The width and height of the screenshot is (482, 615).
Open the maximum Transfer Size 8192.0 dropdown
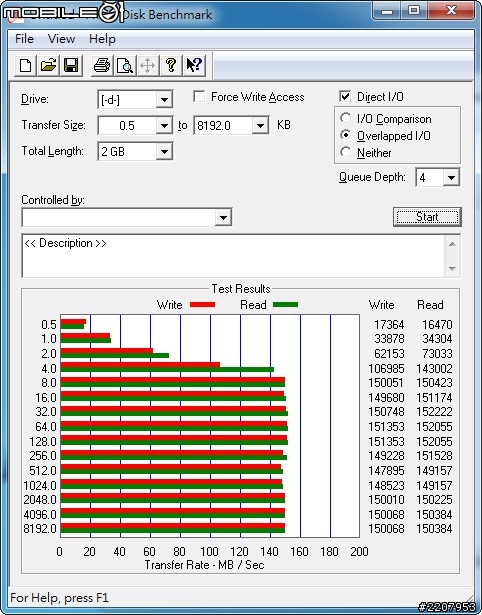pyautogui.click(x=260, y=126)
